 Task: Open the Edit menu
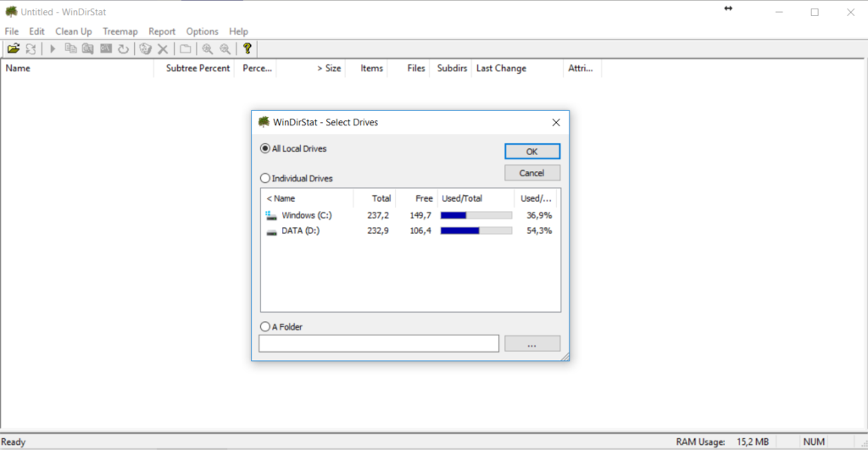(x=36, y=31)
